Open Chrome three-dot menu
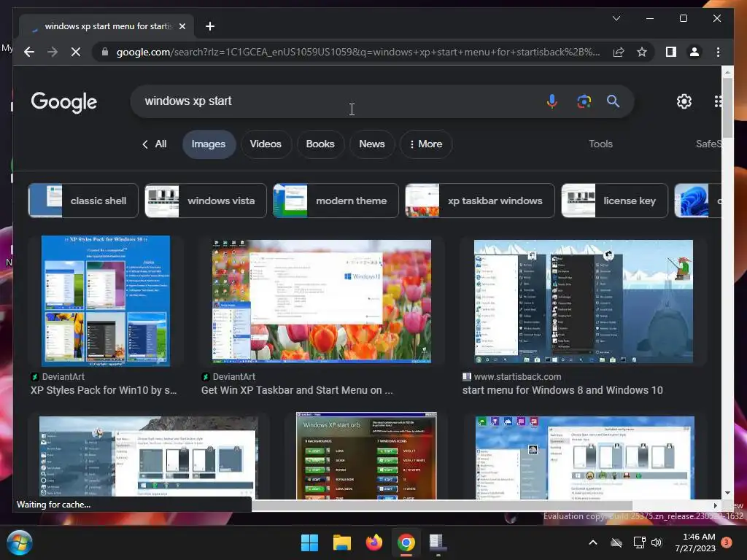Image resolution: width=747 pixels, height=560 pixels. pos(718,52)
